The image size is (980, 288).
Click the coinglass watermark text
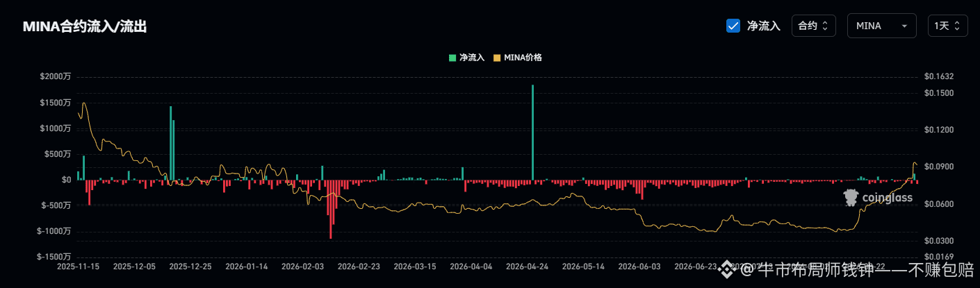coord(887,198)
